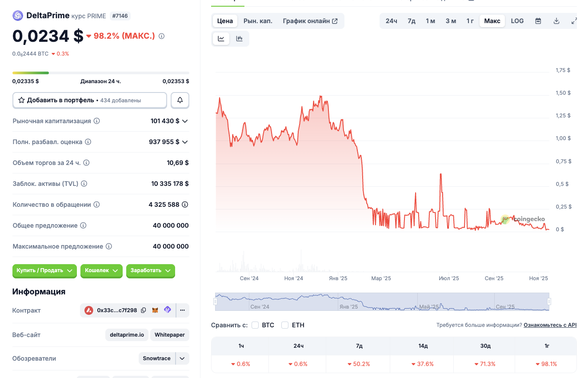Expand the Кошелек dropdown menu
The image size is (588, 378).
coord(101,270)
